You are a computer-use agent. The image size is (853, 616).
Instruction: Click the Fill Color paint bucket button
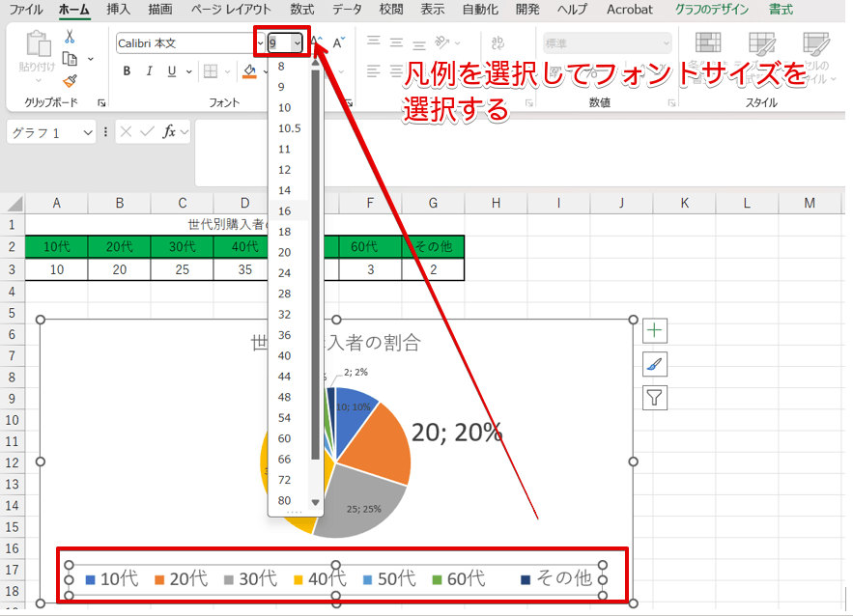[x=249, y=71]
